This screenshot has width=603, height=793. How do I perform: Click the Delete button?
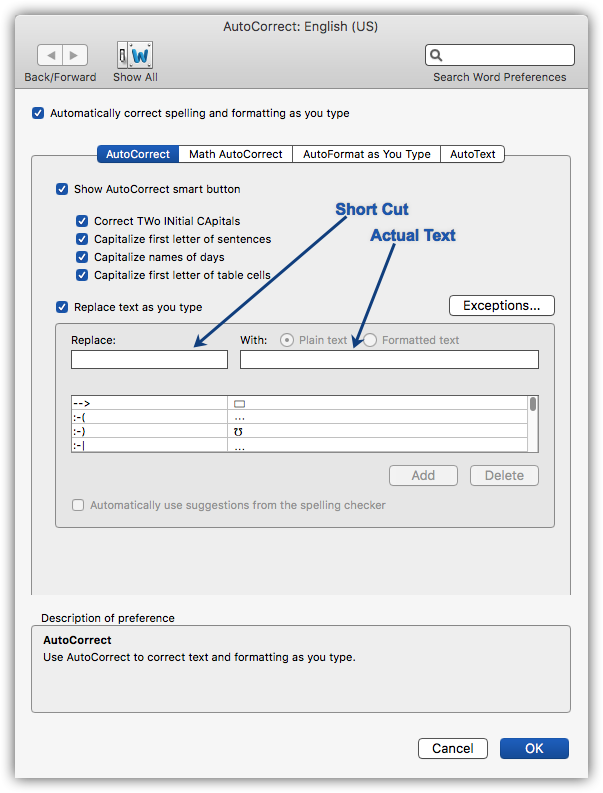[504, 475]
